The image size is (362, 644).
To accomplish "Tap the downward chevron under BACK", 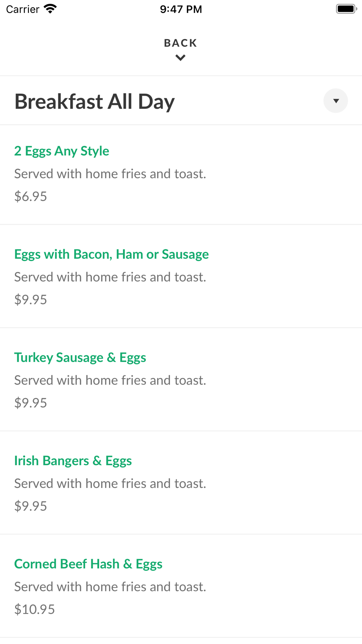I will [180, 58].
